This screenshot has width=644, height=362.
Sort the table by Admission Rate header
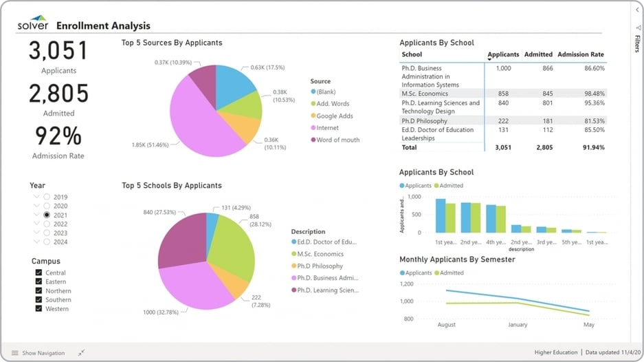click(x=580, y=54)
